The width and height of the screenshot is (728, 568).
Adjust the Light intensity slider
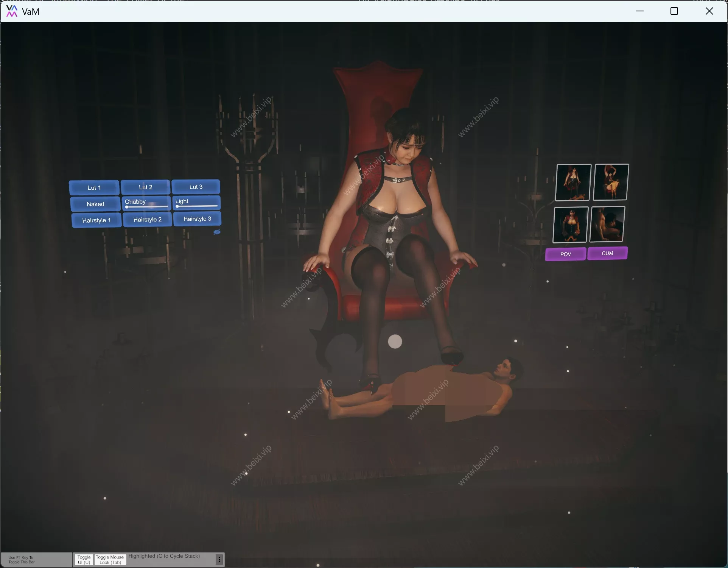point(196,206)
